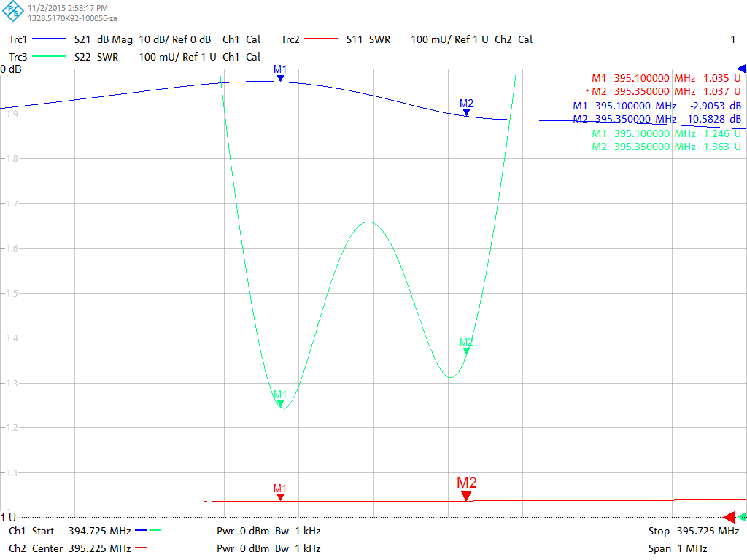
Task: Click the diagram number 1 label
Action: [x=732, y=39]
